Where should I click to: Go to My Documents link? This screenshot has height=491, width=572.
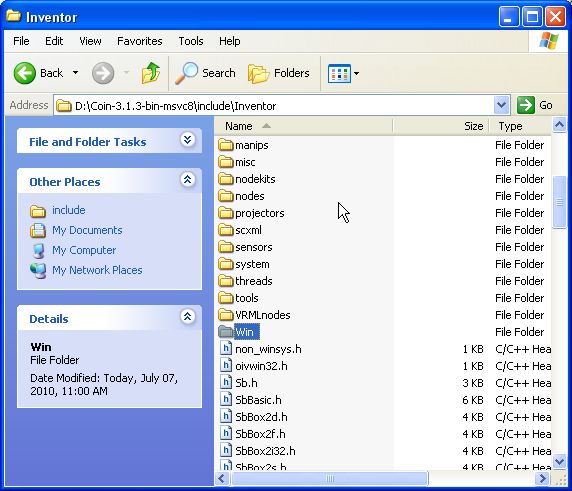coord(87,230)
